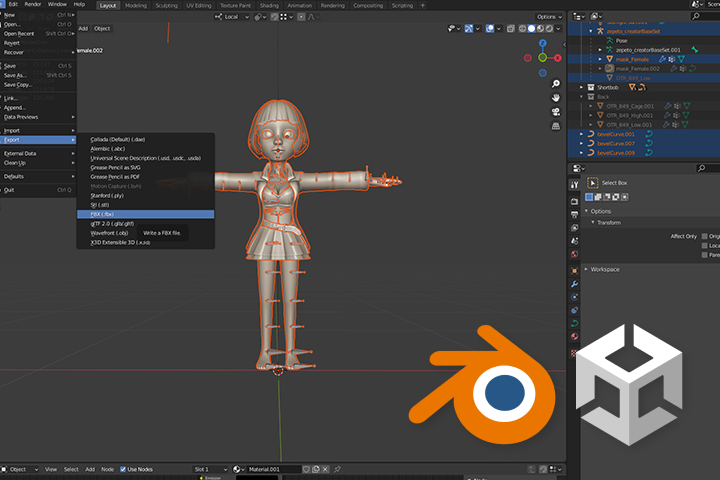Click the Add menu in the viewport header
Screen dimensions: 720x480
click(83, 28)
